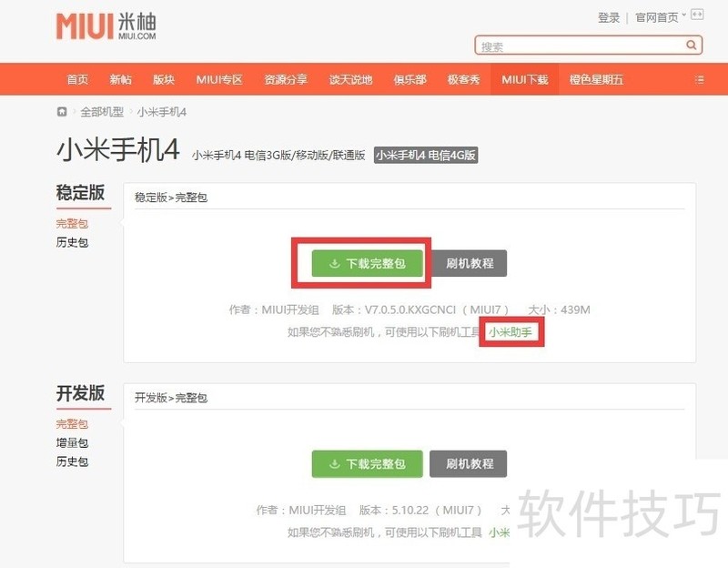Download the 稳定版 full package

pos(368,263)
